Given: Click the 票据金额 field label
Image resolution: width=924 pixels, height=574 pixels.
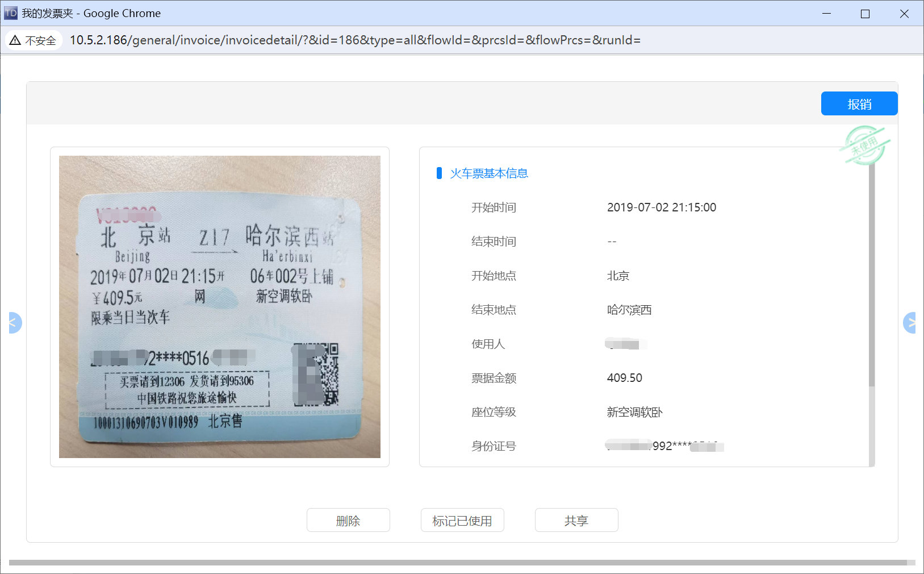Looking at the screenshot, I should 494,378.
